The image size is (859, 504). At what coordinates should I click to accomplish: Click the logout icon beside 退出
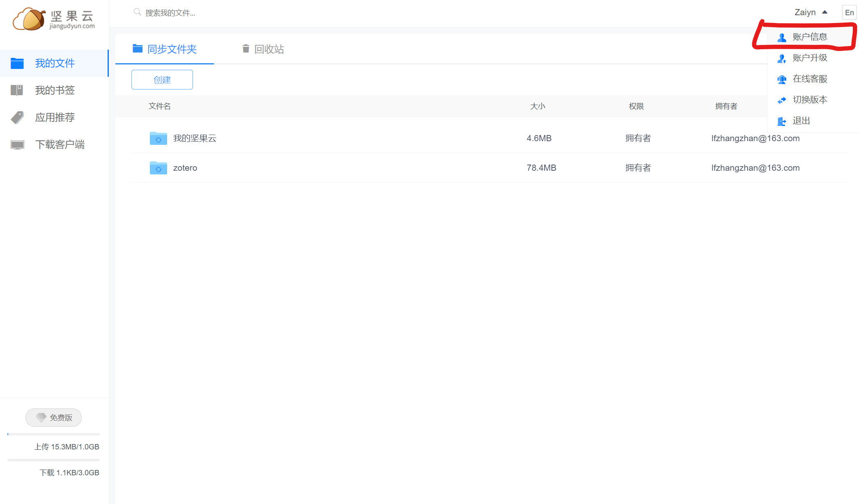click(782, 121)
